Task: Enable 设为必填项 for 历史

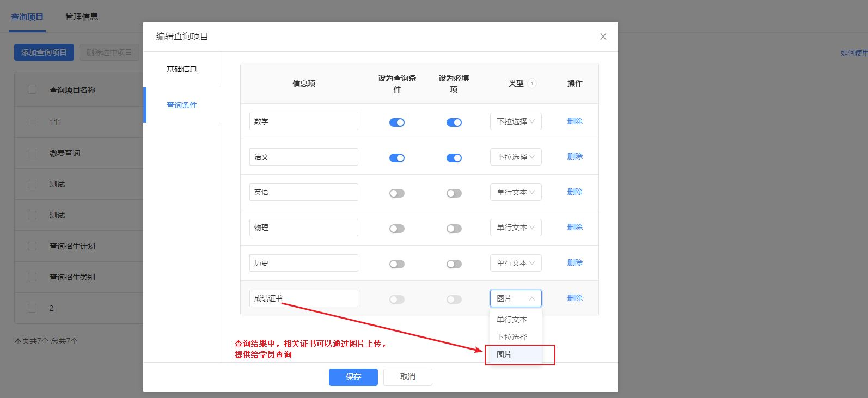Action: (x=454, y=264)
